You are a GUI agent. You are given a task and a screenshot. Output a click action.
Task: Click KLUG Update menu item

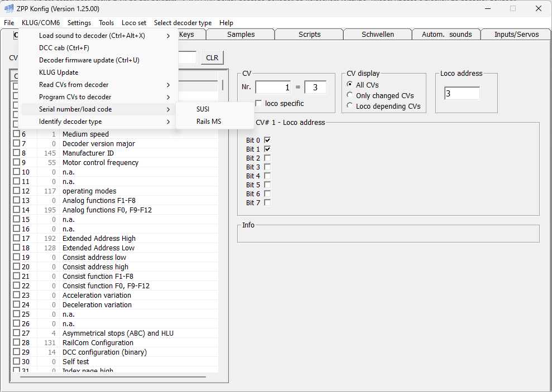(x=59, y=72)
